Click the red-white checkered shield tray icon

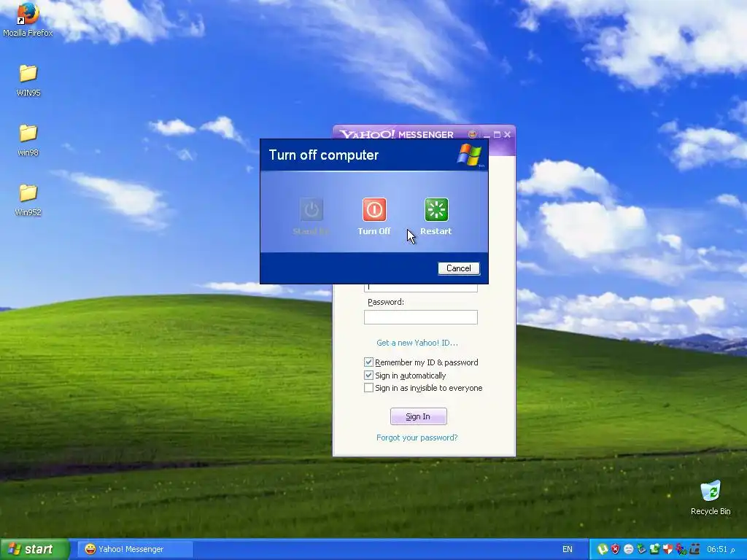668,550
